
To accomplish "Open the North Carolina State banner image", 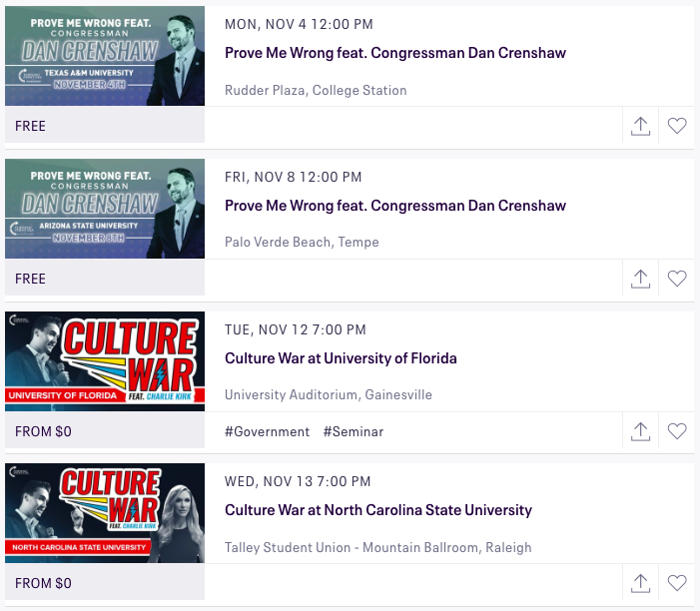I will point(105,513).
